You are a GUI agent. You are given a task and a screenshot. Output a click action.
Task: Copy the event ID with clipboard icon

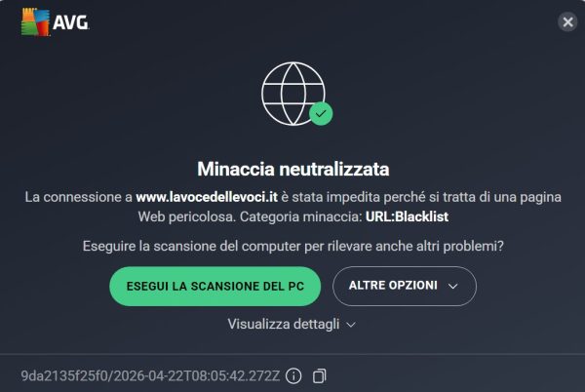319,376
